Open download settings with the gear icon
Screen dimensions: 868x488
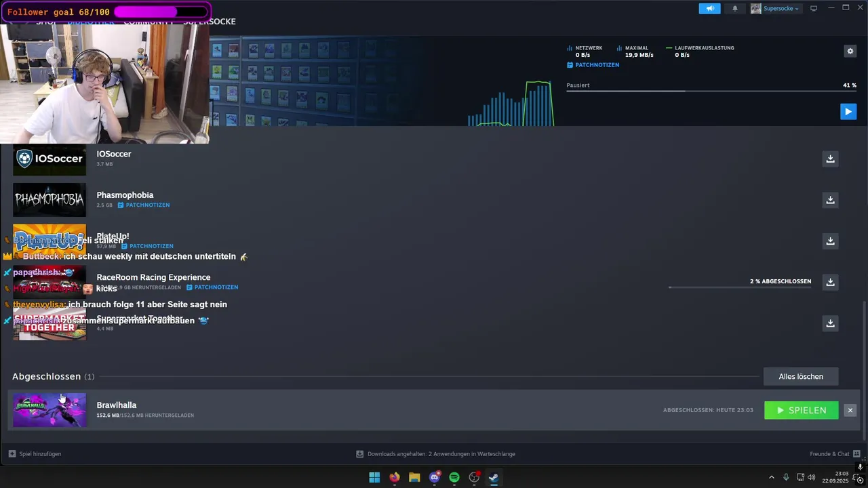850,51
